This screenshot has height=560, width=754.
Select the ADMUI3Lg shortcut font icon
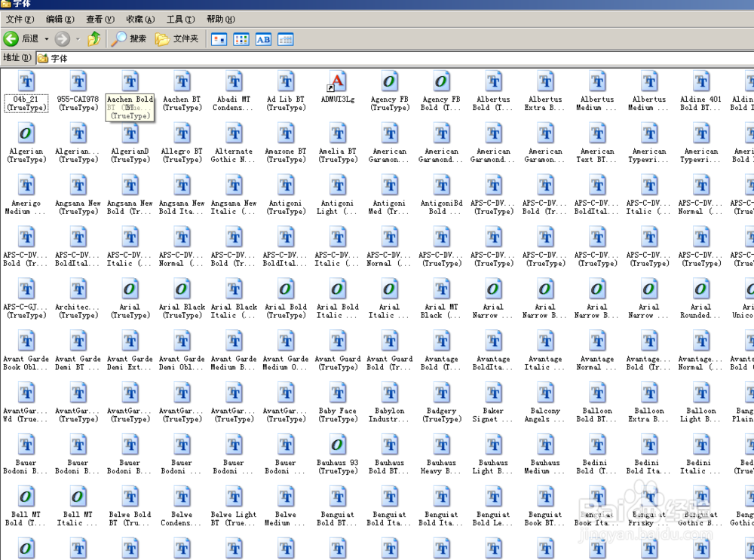point(337,81)
